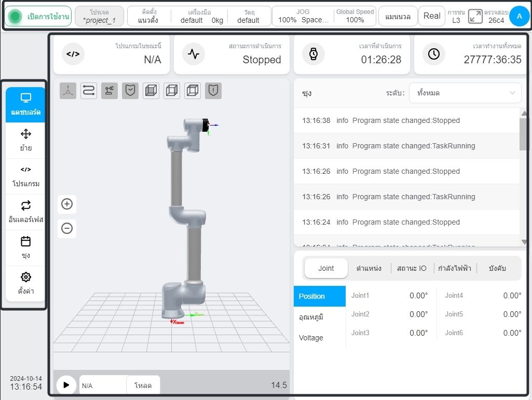Toggle the trajectory path display
Image resolution: width=532 pixels, height=400 pixels.
point(89,91)
